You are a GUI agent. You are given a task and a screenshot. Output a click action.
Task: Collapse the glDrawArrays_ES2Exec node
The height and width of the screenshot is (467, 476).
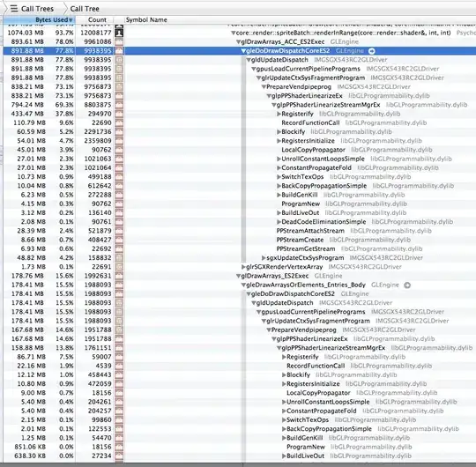pyautogui.click(x=238, y=276)
